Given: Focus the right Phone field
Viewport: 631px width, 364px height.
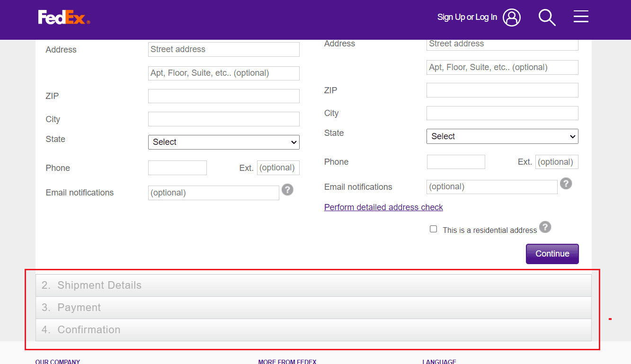Looking at the screenshot, I should pos(456,162).
